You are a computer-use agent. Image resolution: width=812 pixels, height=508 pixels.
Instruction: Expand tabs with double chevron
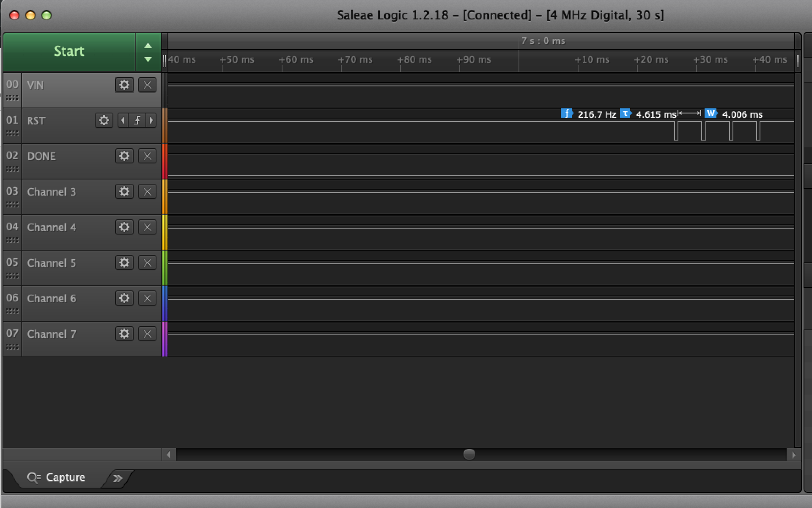pos(118,478)
